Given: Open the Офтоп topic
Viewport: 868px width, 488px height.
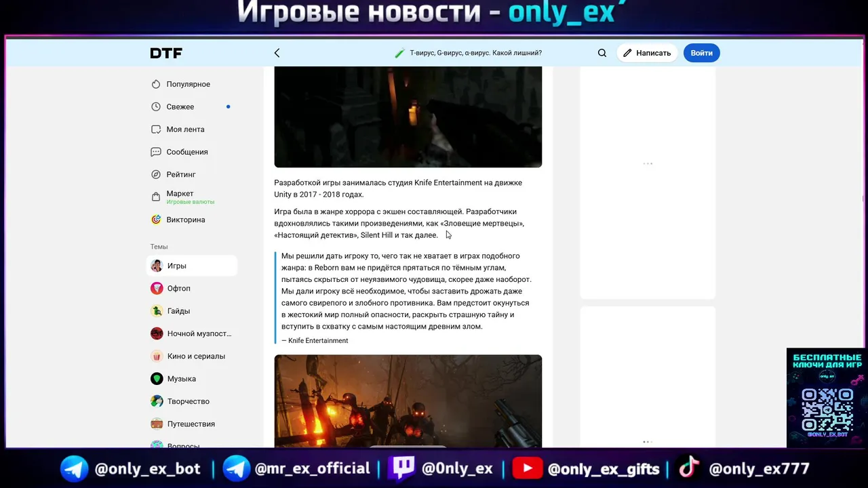Looking at the screenshot, I should 179,288.
